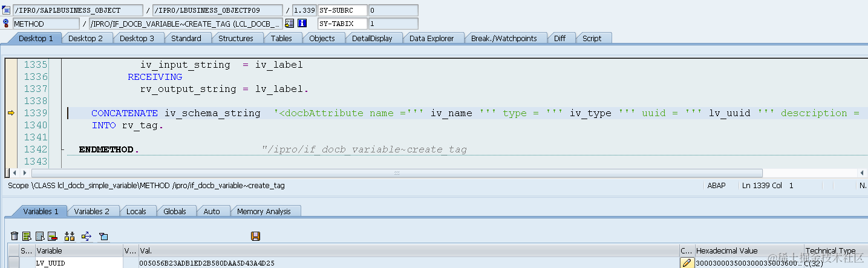Click the ABAP language indicator in the status bar
The image size is (868, 268).
[716, 186]
